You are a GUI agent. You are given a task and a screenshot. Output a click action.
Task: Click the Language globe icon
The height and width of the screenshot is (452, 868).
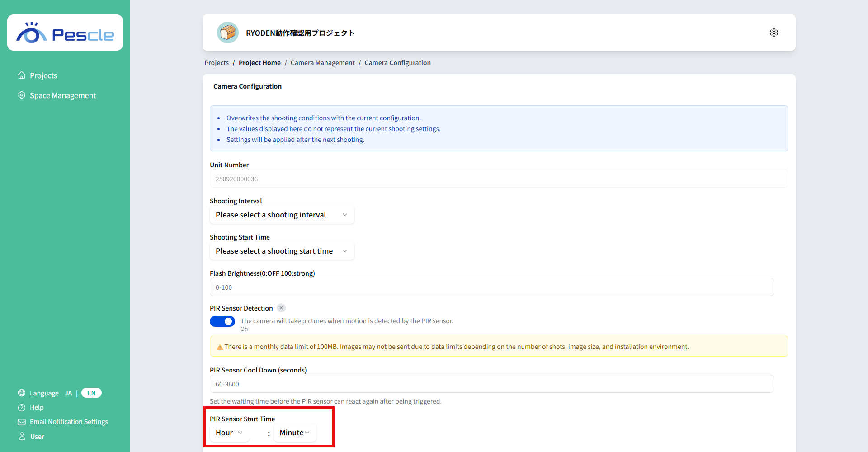point(22,393)
